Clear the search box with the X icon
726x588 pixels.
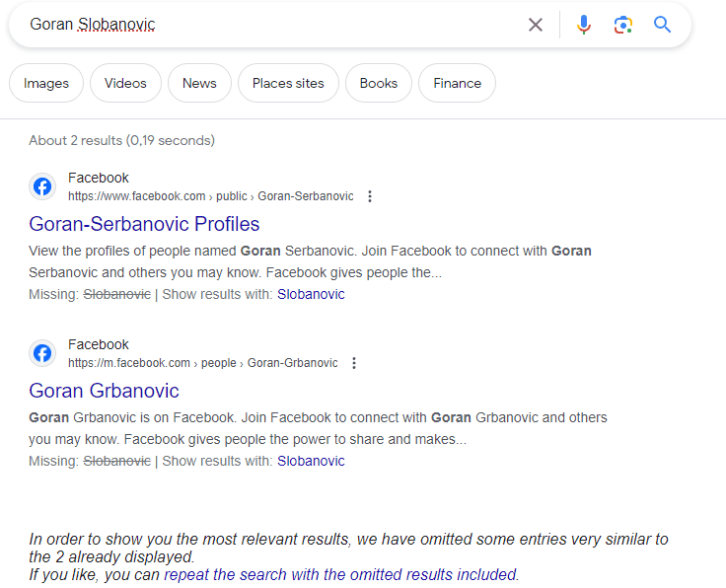point(536,25)
